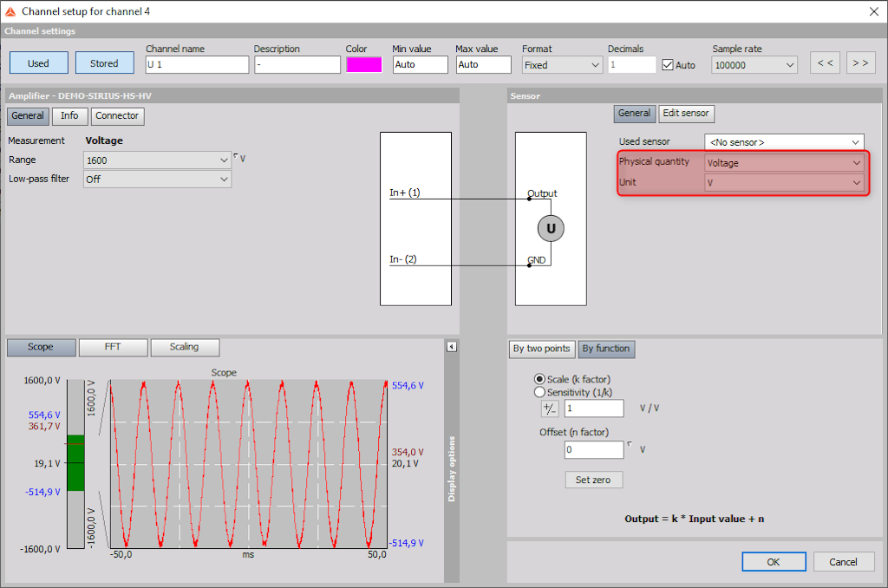Open the Sample rate dropdown
The image size is (888, 588).
754,64
